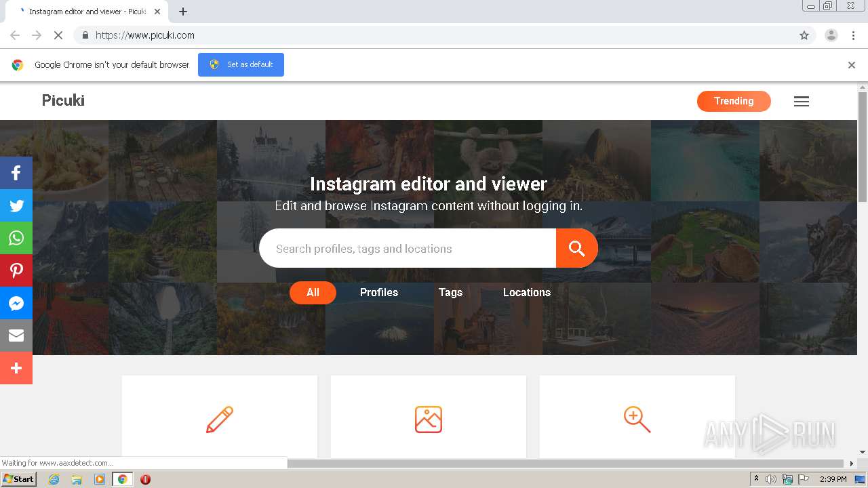
Task: Click the search profiles, tags and locations field
Action: point(408,248)
